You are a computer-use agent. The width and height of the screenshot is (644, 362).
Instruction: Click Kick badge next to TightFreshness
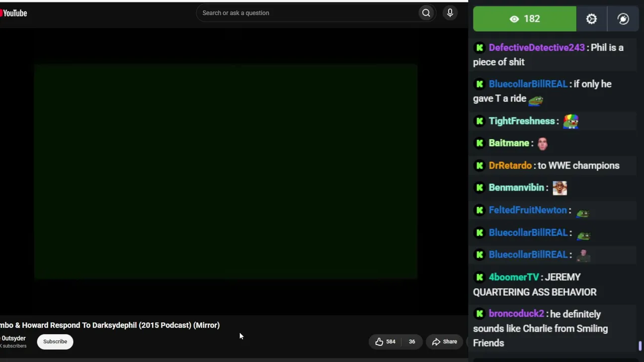(x=479, y=121)
